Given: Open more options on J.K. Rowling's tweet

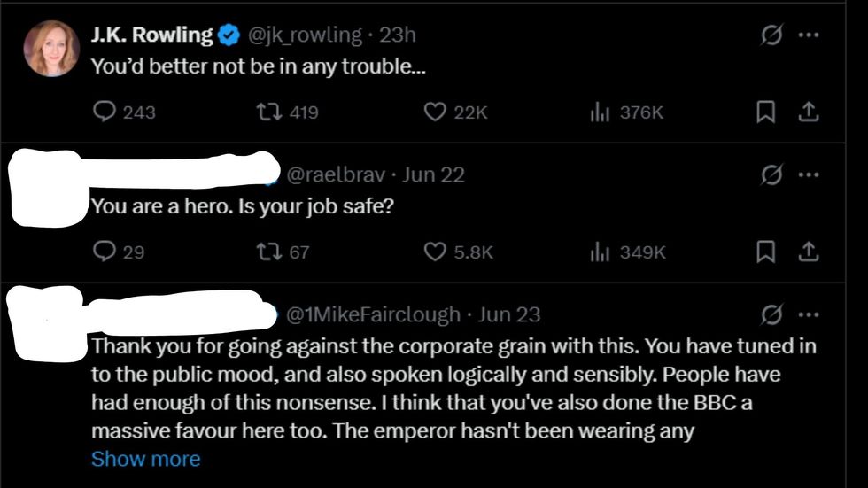Looking at the screenshot, I should (x=808, y=35).
